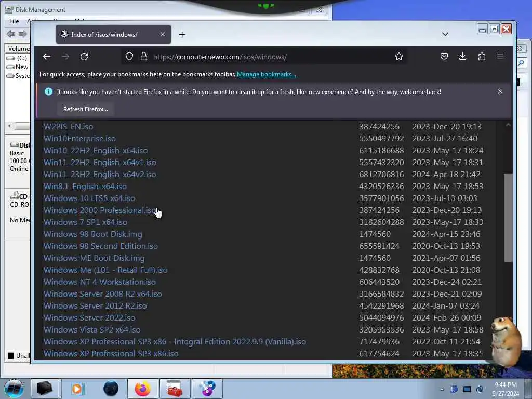Click the left scroll arrow in Disk Management

9,126
